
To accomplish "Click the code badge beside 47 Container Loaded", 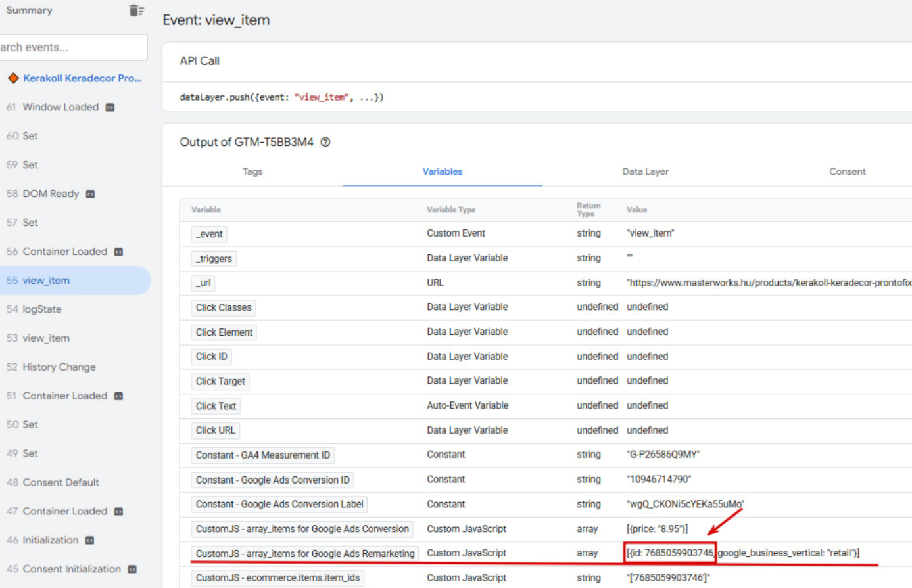I will 118,511.
